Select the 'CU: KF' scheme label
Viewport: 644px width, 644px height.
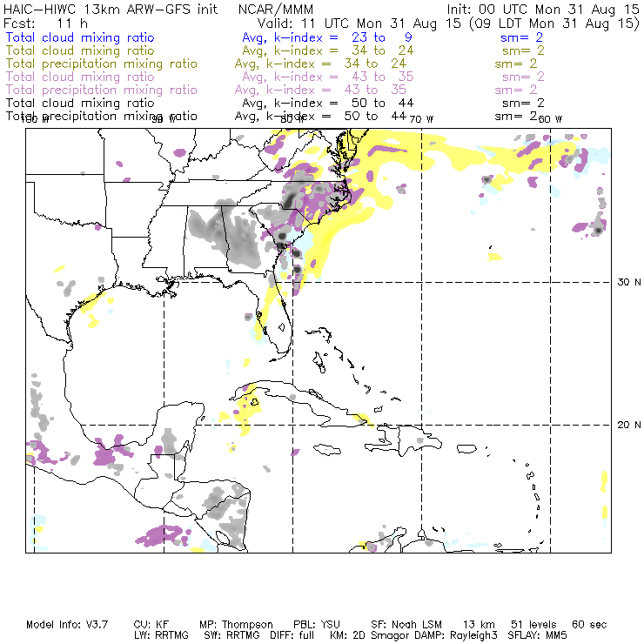(151, 625)
